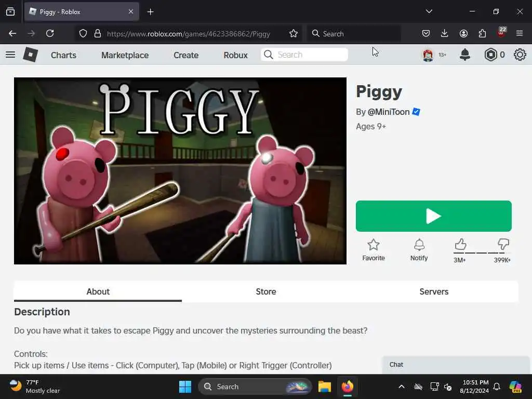Open the Charts page
The width and height of the screenshot is (532, 399).
pos(63,55)
